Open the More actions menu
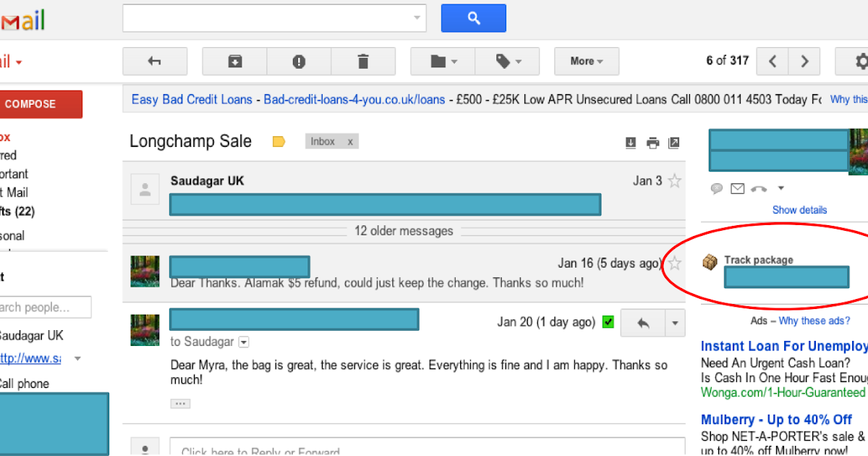This screenshot has height=456, width=868. (587, 62)
